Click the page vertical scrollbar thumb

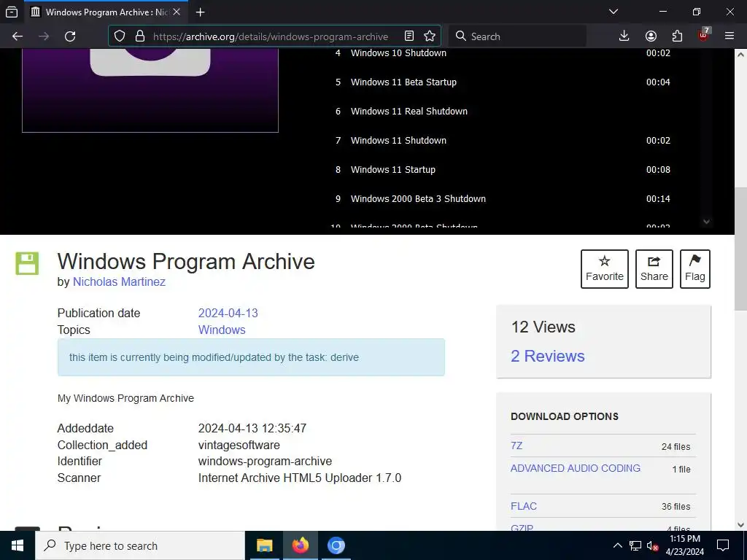(741, 249)
